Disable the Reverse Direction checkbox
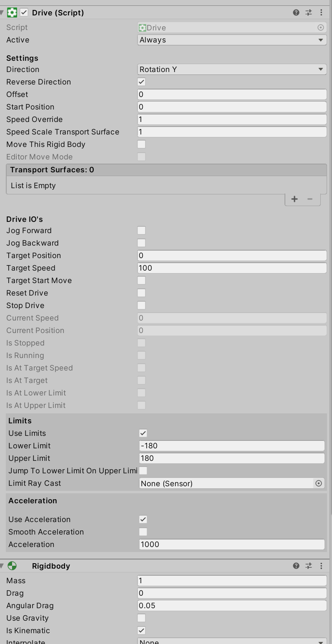This screenshot has width=332, height=644. [x=142, y=82]
